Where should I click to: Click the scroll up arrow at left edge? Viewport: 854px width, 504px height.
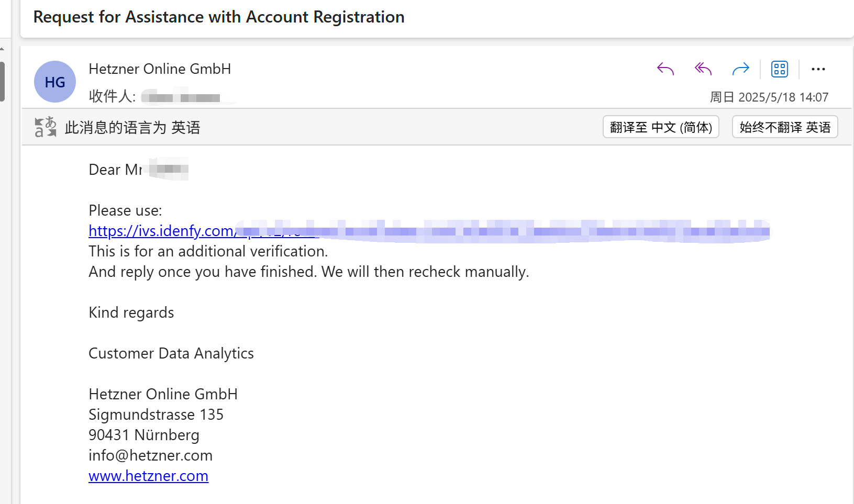(2, 49)
